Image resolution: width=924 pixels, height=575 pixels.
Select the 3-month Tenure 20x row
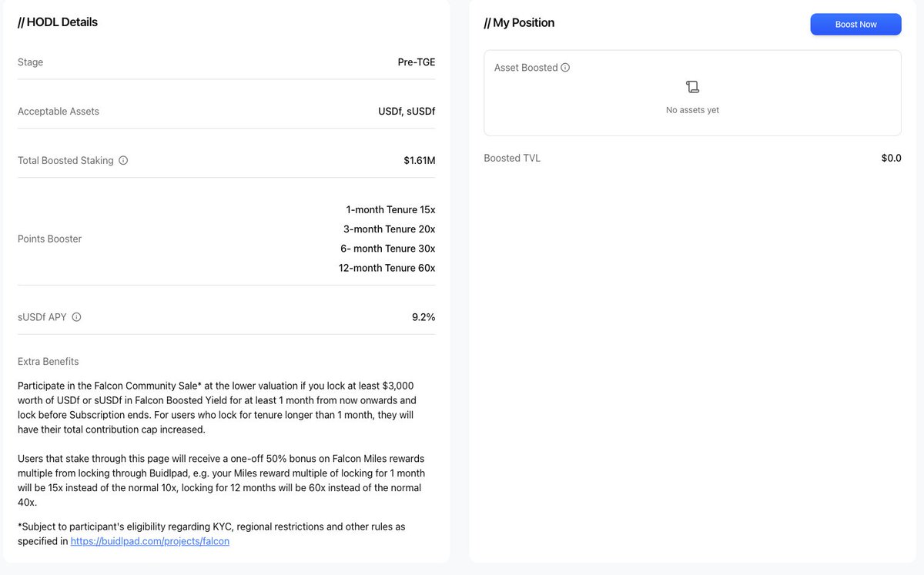389,229
